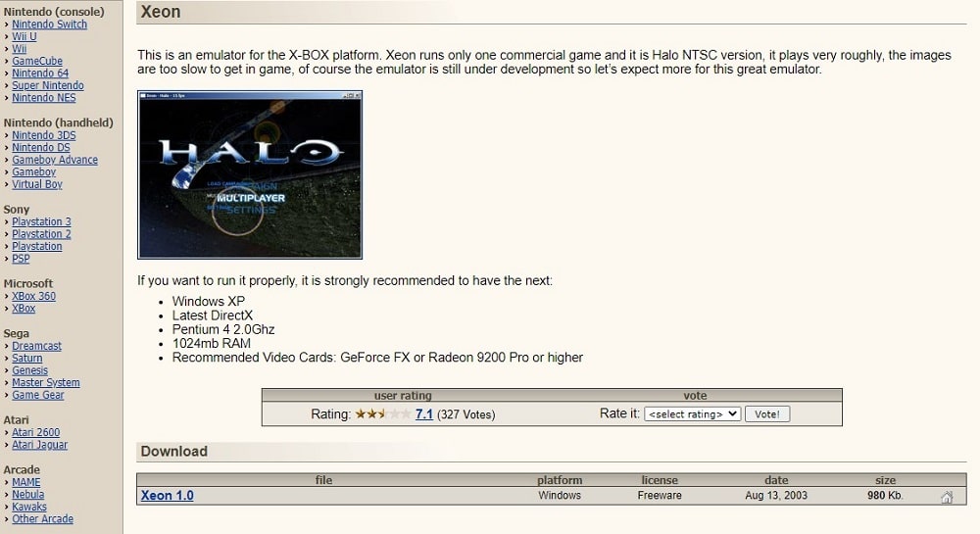
Task: Go to Other Arcade emulators
Action: click(42, 519)
